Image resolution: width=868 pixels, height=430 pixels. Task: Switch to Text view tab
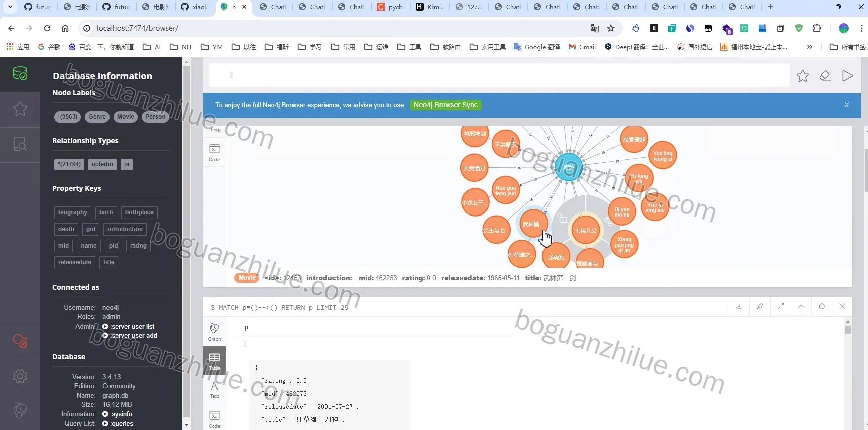(214, 389)
